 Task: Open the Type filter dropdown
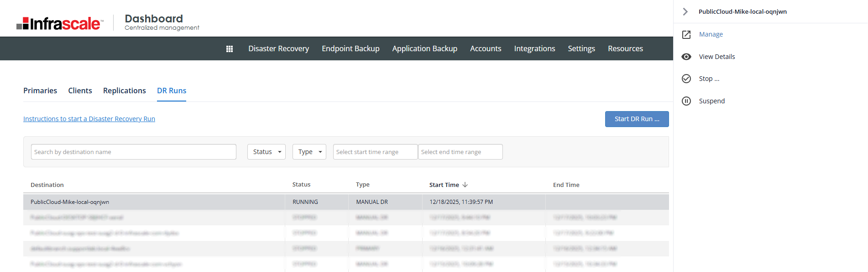pyautogui.click(x=309, y=152)
